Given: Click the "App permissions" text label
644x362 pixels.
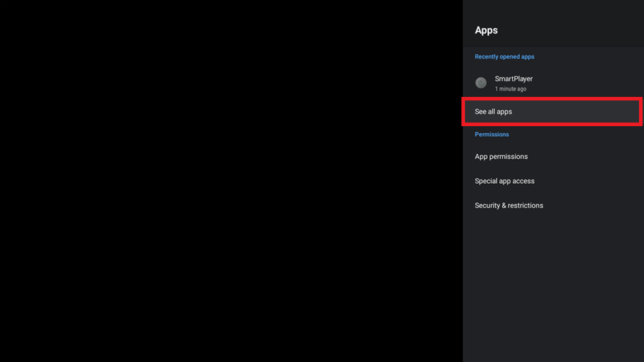Looking at the screenshot, I should (x=501, y=157).
